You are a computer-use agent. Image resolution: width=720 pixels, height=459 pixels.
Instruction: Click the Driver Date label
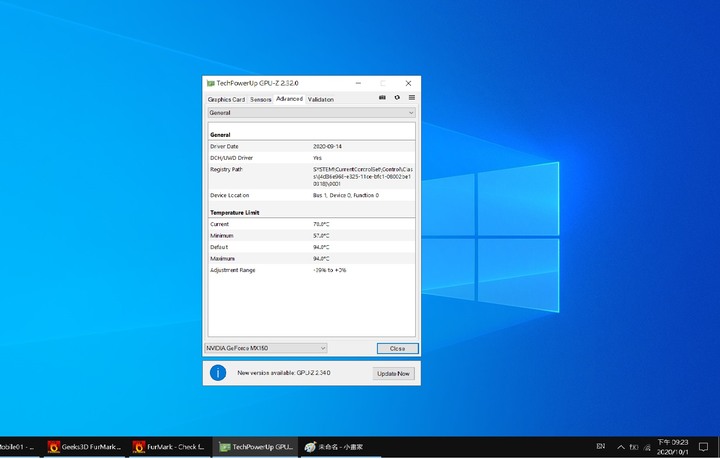[x=224, y=146]
